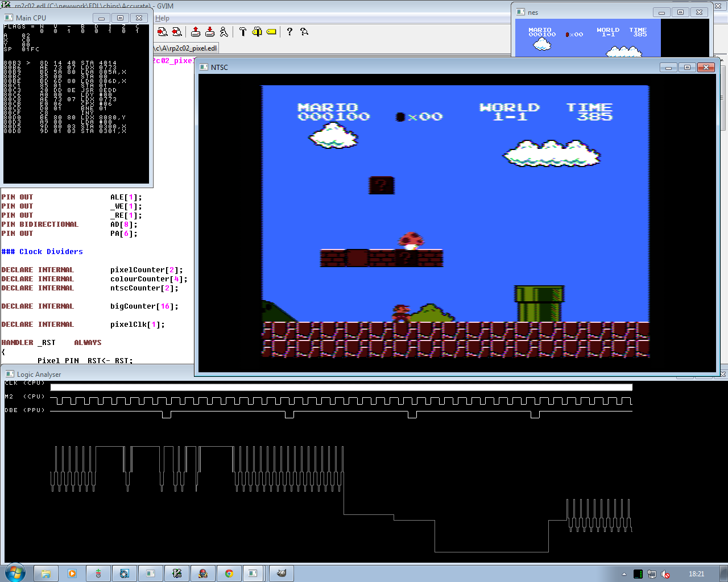Click the "bigCounter[16];" declaration text
The image size is (728, 582).
[144, 306]
